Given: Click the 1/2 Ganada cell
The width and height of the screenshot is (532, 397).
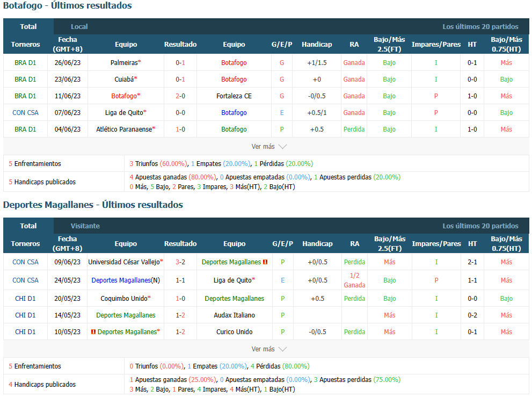Looking at the screenshot, I should [x=354, y=280].
